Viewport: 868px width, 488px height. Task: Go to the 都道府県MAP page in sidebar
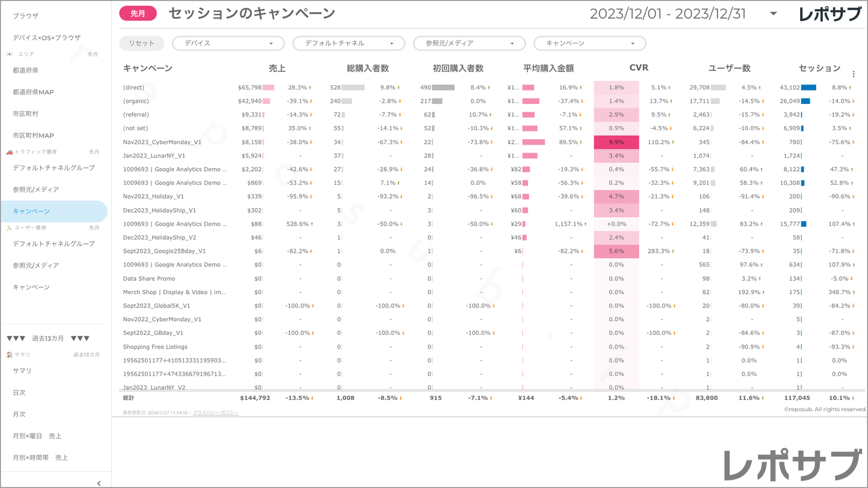coord(34,92)
